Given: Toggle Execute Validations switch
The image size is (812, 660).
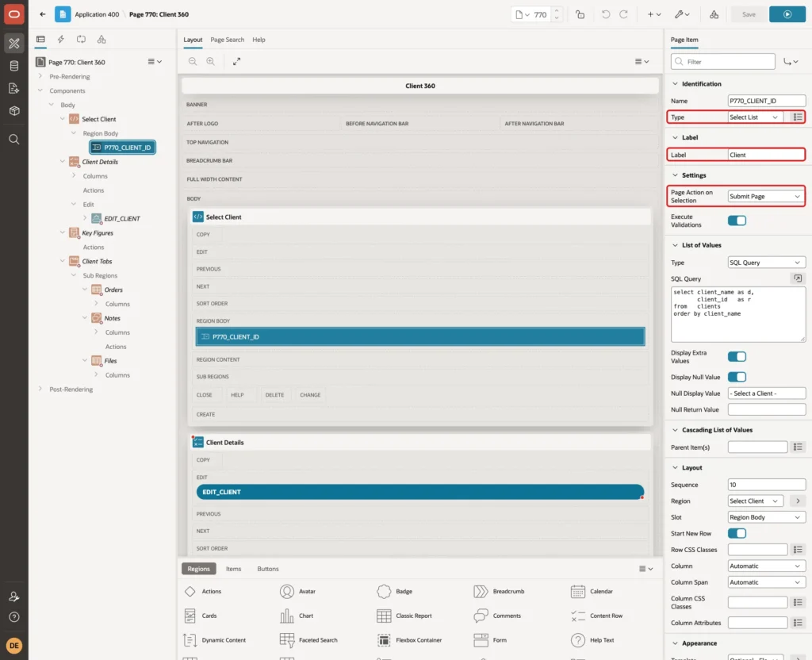Looking at the screenshot, I should tap(737, 221).
